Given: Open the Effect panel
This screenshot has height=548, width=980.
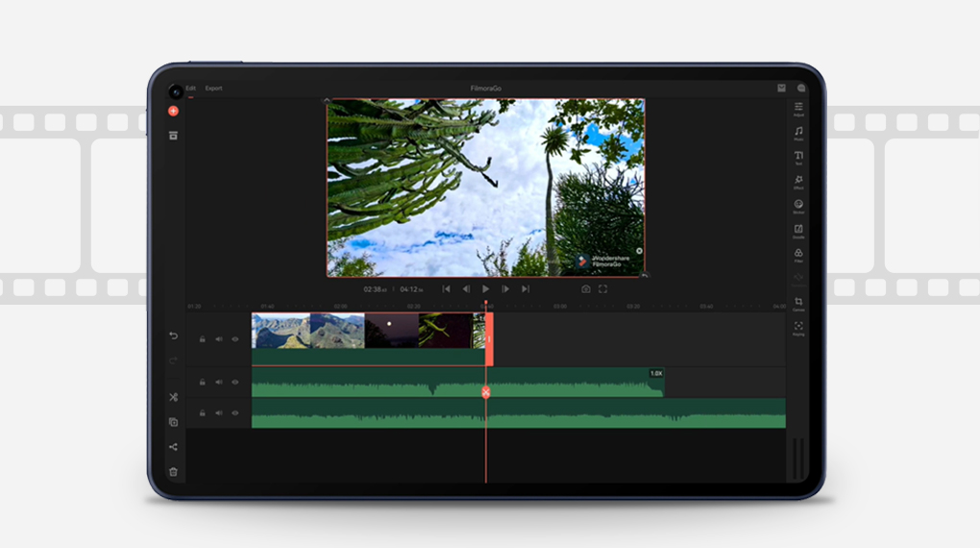Looking at the screenshot, I should click(798, 182).
